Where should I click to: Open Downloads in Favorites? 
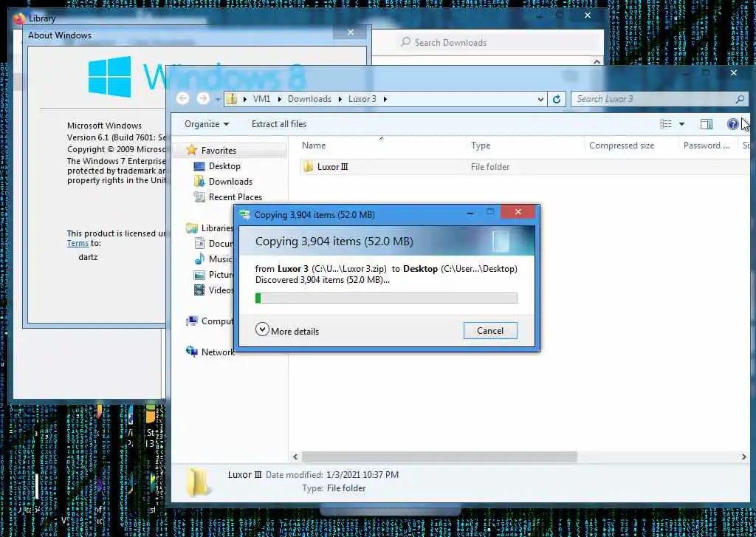tap(230, 182)
